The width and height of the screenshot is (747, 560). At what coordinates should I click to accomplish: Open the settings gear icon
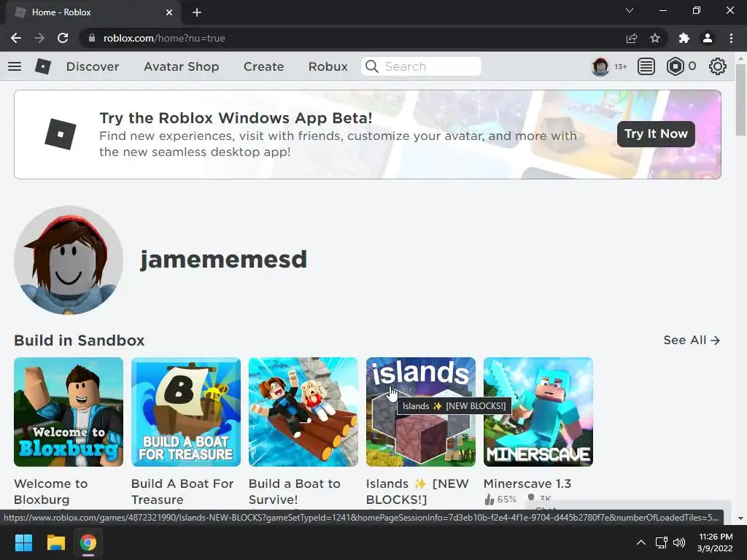718,66
